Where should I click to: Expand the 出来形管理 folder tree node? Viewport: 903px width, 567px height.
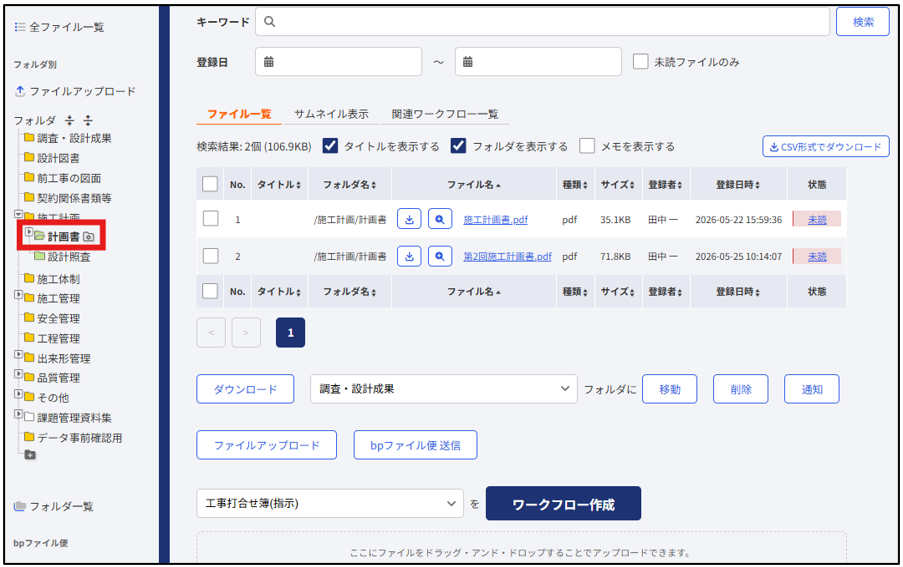click(18, 355)
